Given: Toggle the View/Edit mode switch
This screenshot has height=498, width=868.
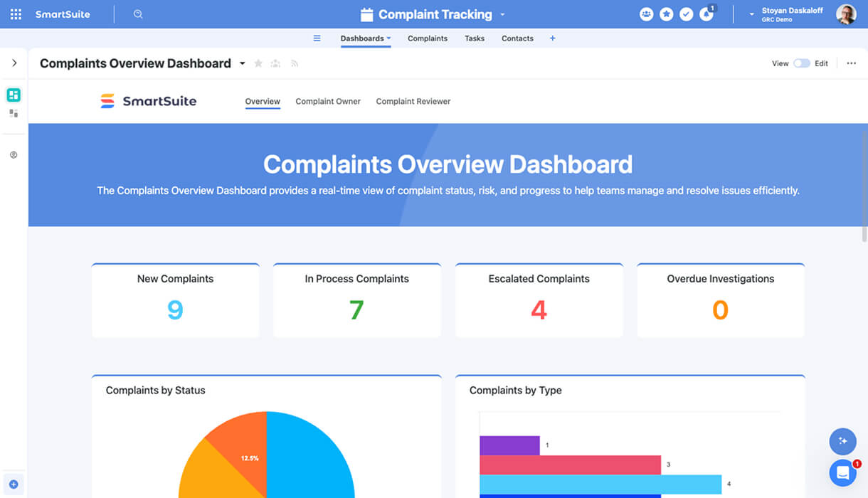Looking at the screenshot, I should click(802, 63).
